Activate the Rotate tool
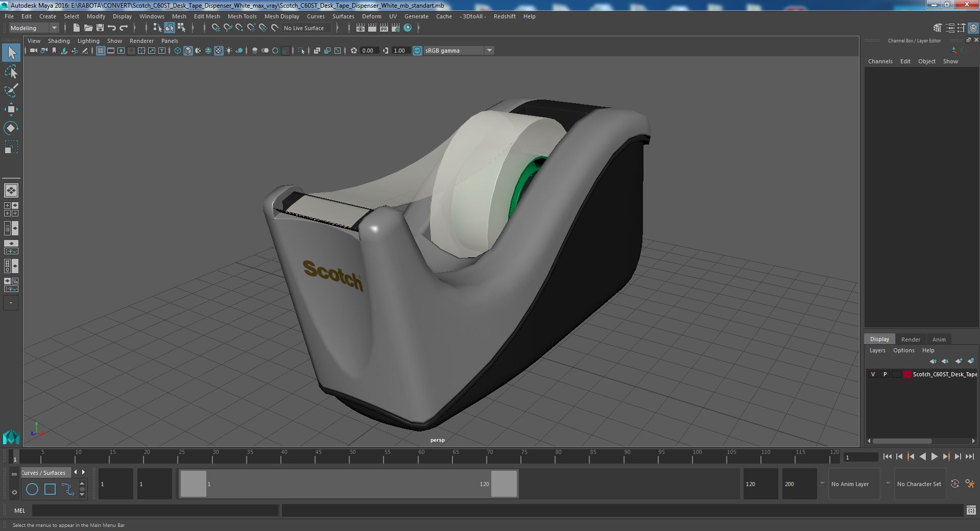This screenshot has height=531, width=980. click(11, 128)
